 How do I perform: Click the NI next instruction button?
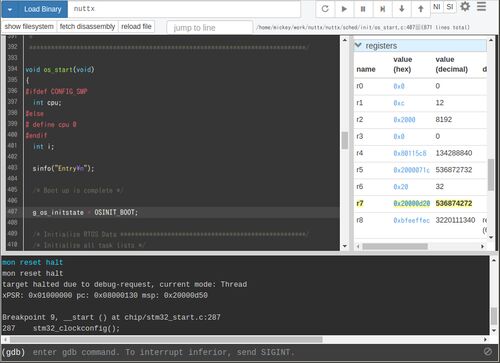(x=437, y=7)
